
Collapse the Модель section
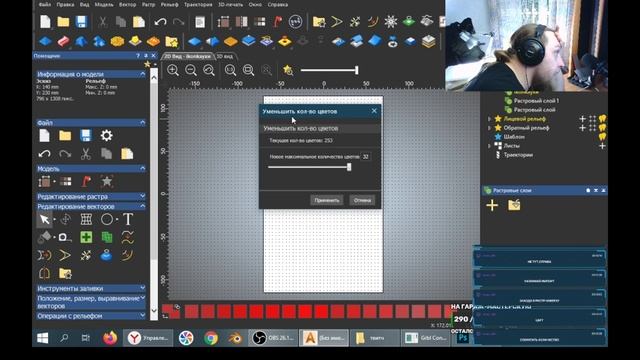142,168
